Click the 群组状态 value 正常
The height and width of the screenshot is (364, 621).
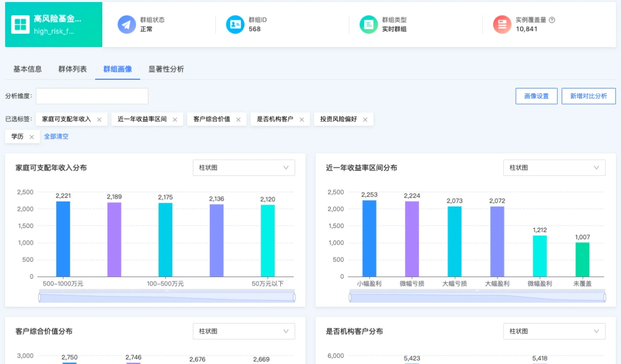click(146, 29)
